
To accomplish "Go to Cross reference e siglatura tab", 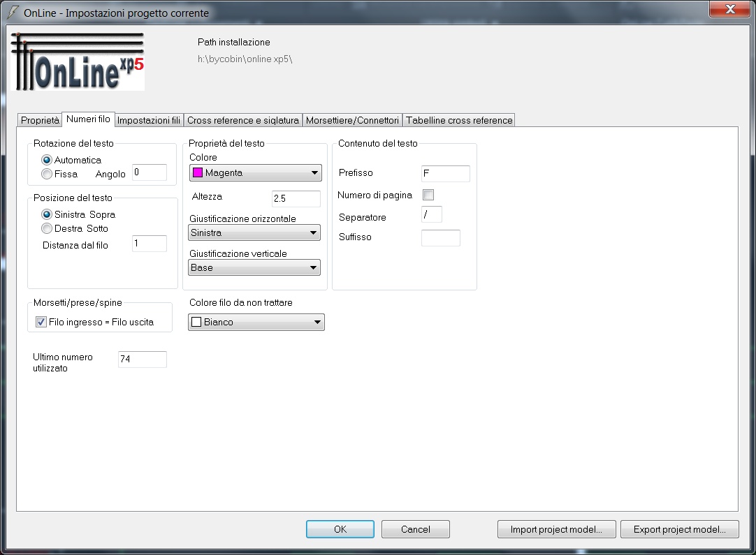I will click(x=243, y=120).
